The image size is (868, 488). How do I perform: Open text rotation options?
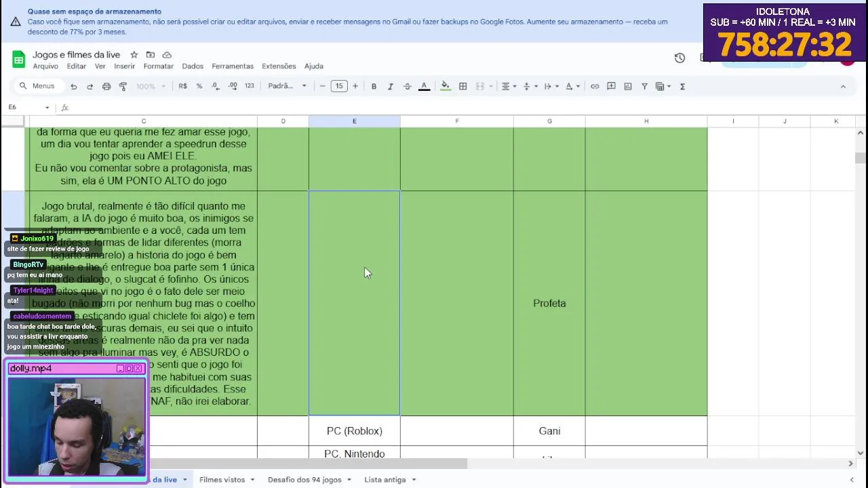click(x=572, y=86)
